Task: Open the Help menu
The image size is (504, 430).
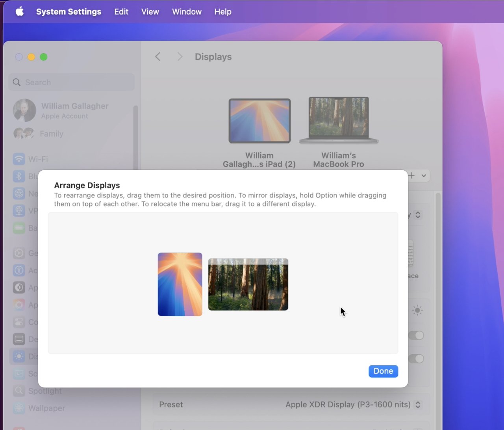Action: (223, 12)
